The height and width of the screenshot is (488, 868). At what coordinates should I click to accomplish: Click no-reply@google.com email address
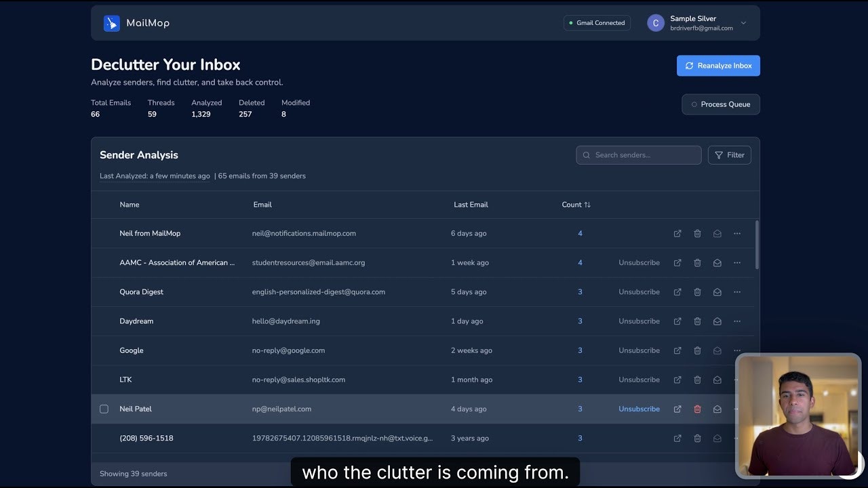pyautogui.click(x=288, y=350)
